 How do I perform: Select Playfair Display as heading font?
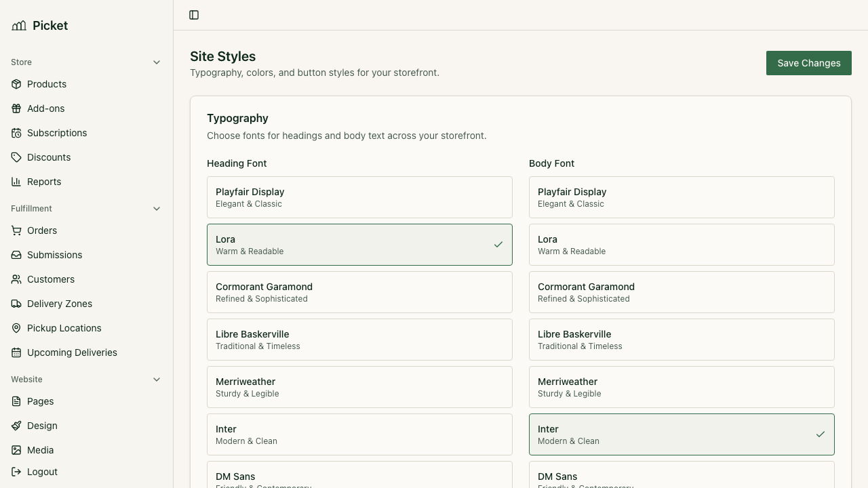359,197
